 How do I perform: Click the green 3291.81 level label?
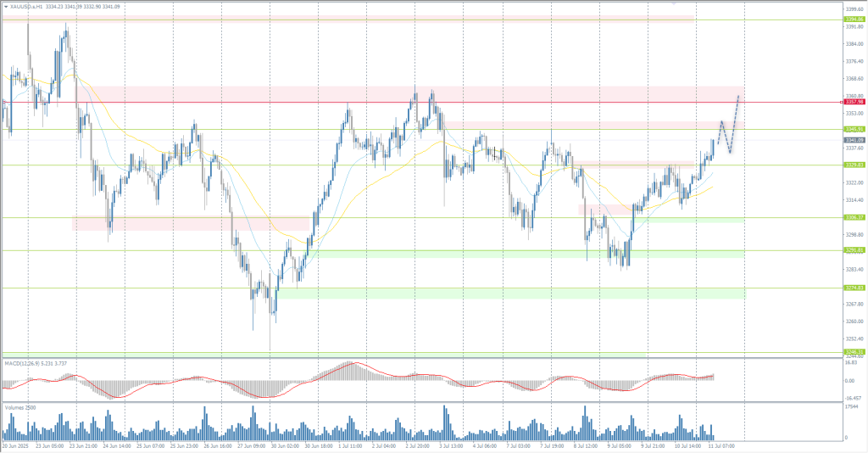click(854, 250)
